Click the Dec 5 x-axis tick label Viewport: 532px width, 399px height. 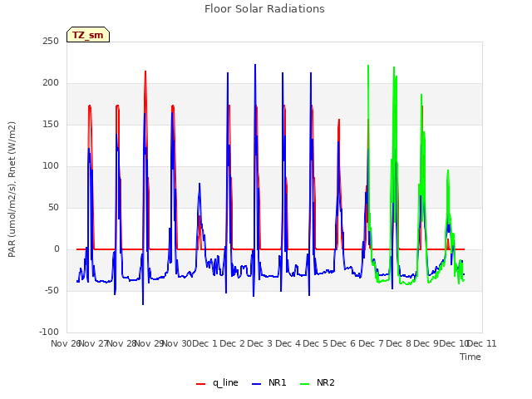(x=316, y=343)
